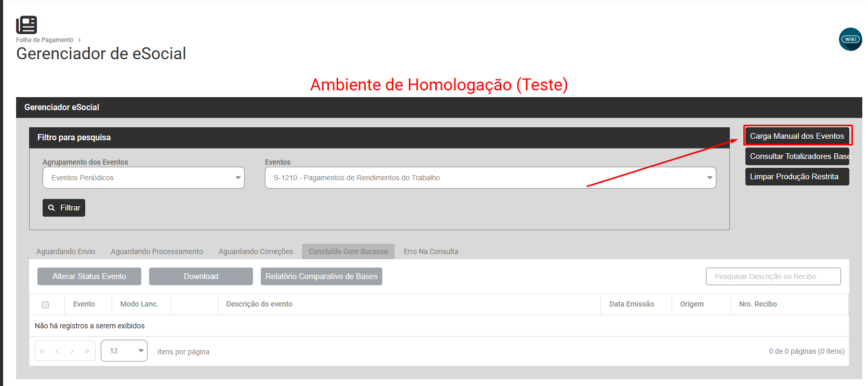The image size is (868, 386).
Task: Switch to the Aguardando Envio tab
Action: coord(66,251)
